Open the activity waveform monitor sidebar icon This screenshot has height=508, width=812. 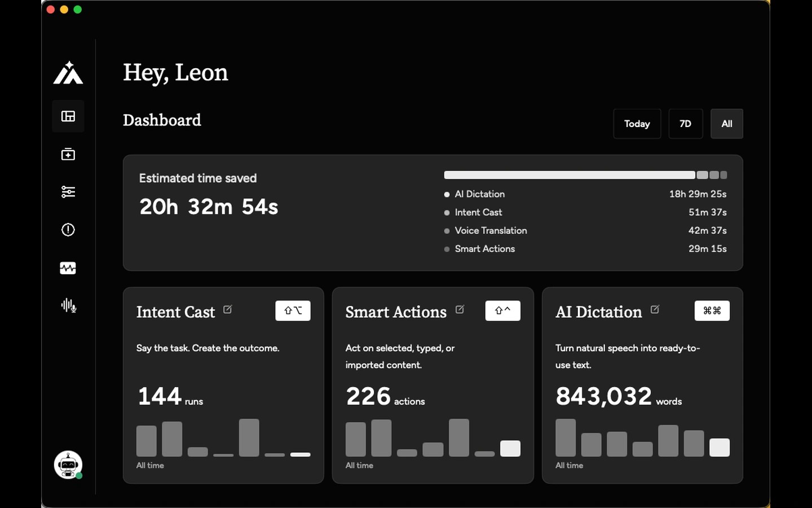click(x=68, y=268)
